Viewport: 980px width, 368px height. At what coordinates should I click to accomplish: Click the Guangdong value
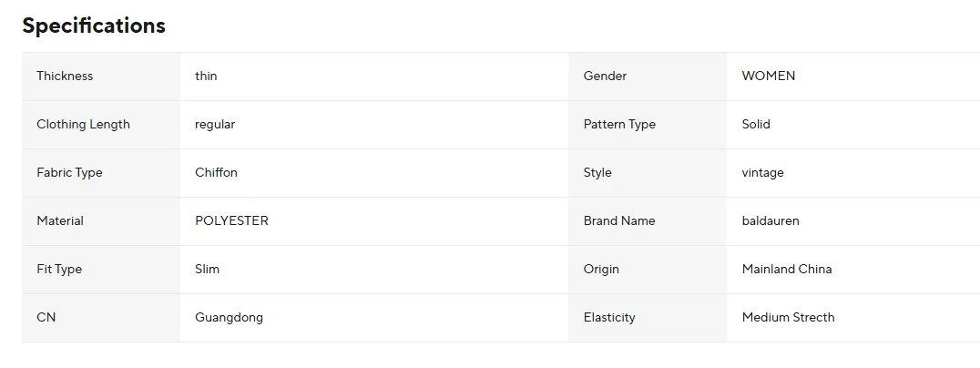229,317
